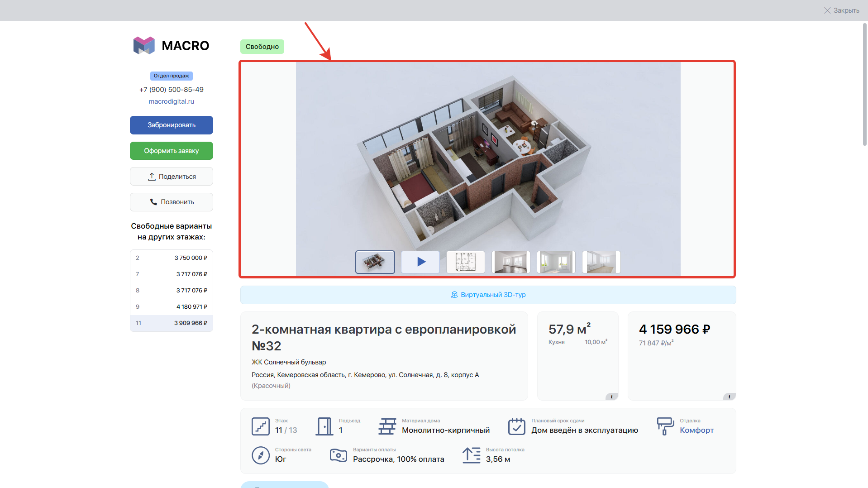Click the green Оформить заявку button
The width and height of the screenshot is (868, 488).
(x=172, y=151)
